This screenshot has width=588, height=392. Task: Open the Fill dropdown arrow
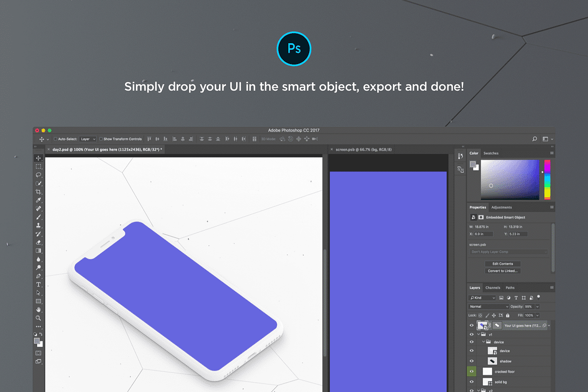coord(538,315)
